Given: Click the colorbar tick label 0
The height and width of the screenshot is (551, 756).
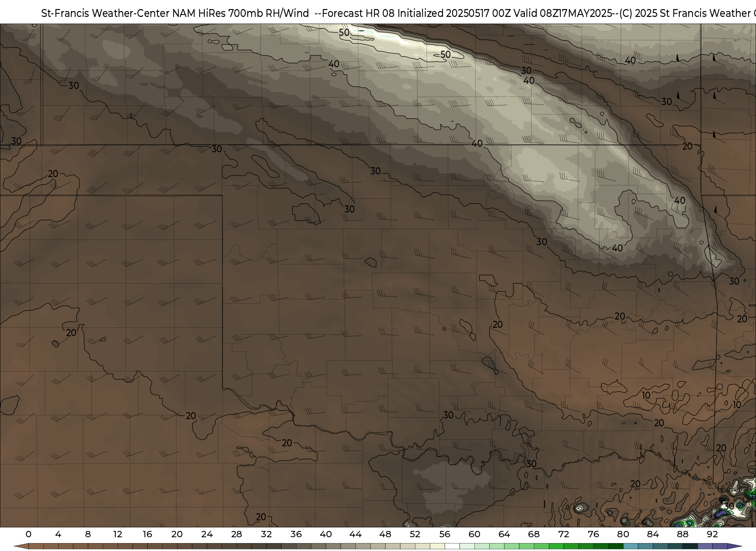Looking at the screenshot, I should click(28, 534).
